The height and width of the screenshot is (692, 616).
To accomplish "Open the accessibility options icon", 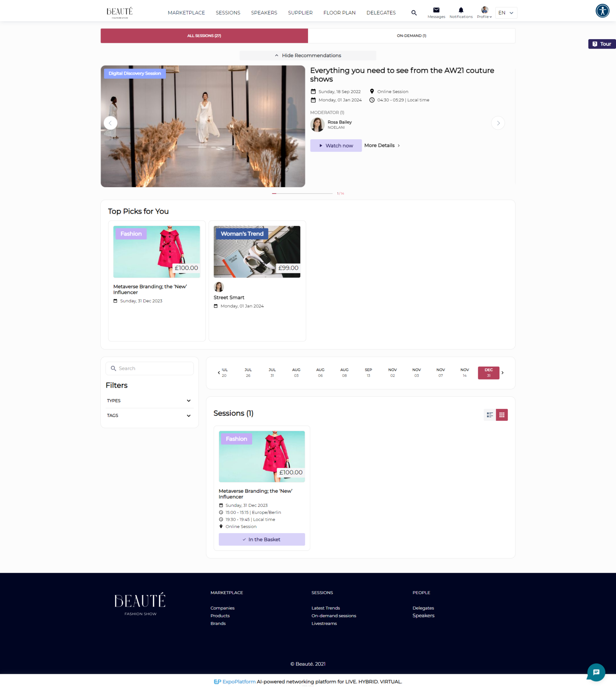I will [x=602, y=11].
